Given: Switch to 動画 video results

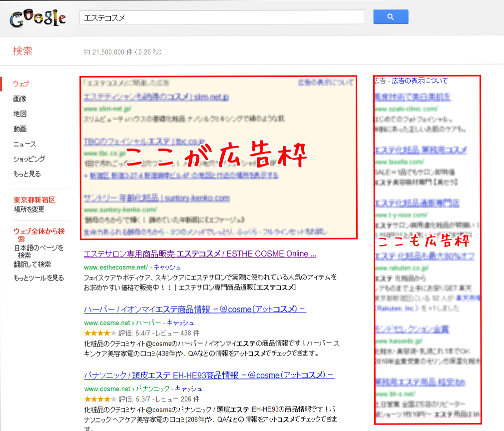Looking at the screenshot, I should (x=20, y=128).
